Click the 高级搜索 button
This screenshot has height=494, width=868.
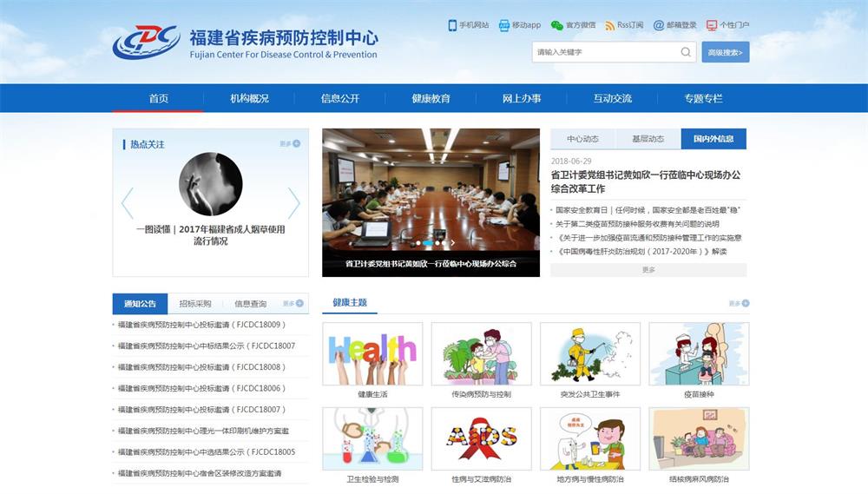coord(725,52)
